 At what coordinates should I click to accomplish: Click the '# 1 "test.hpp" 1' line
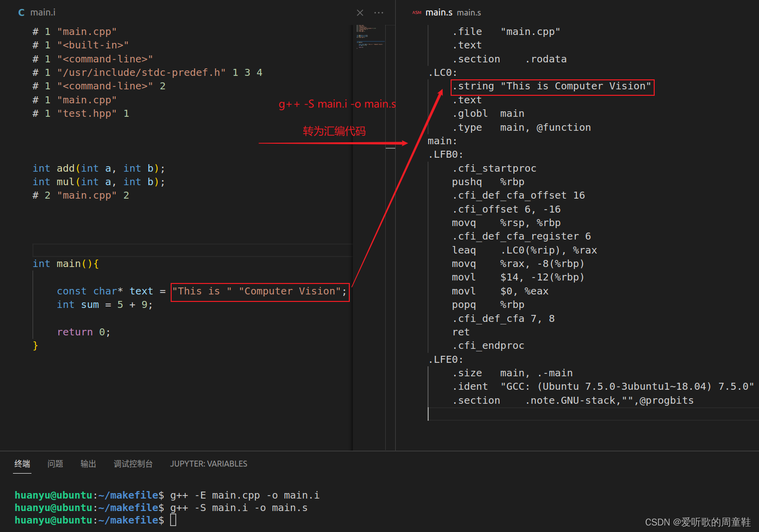pyautogui.click(x=81, y=113)
